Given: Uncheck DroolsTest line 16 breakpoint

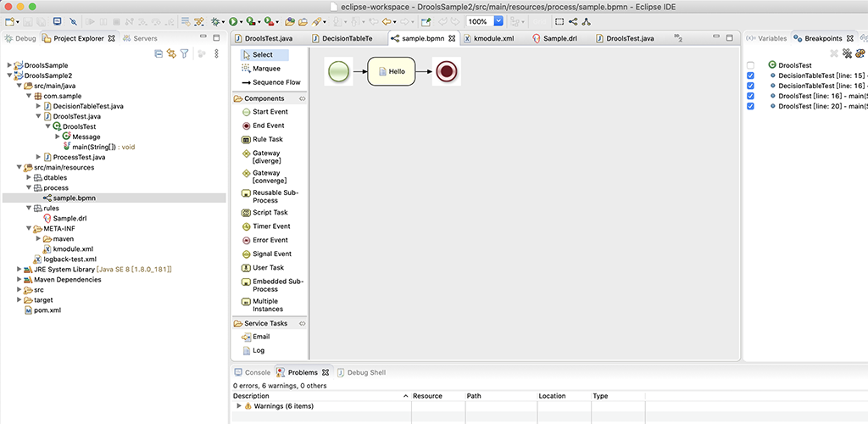Looking at the screenshot, I should point(751,96).
